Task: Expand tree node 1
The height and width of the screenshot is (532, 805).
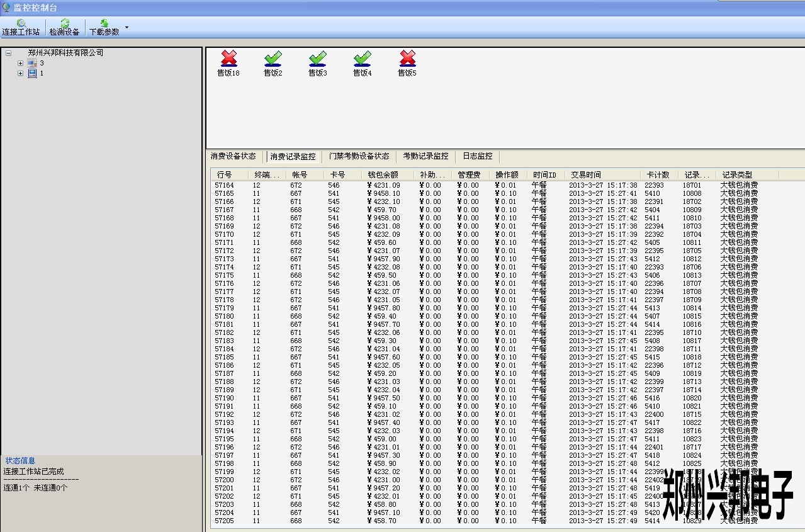Action: click(x=20, y=73)
